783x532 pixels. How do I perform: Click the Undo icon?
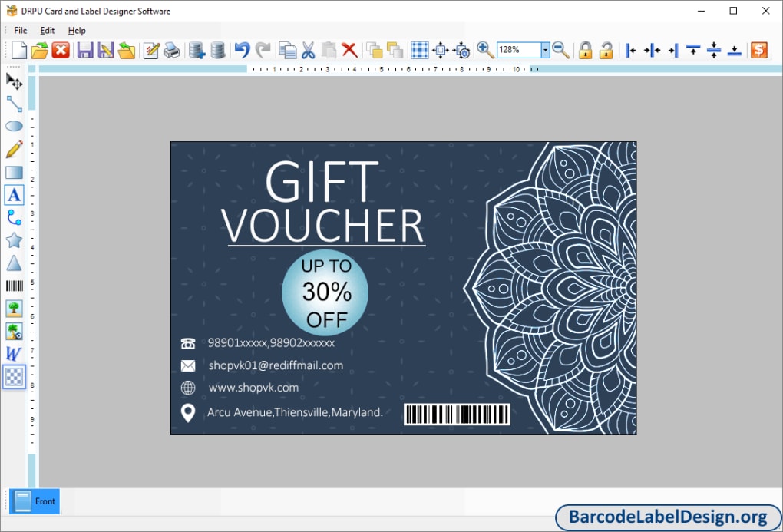[x=241, y=49]
